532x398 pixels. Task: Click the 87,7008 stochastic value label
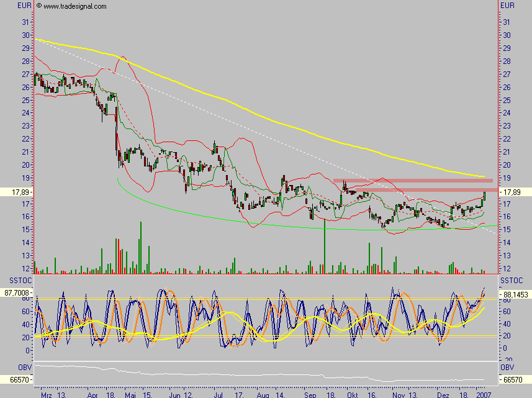[x=16, y=291]
